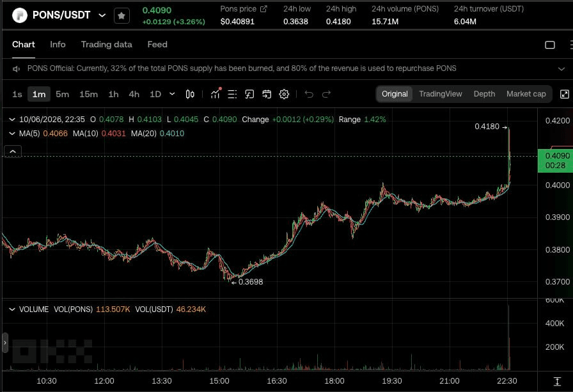Click the up-caret collapse button below MA

click(x=13, y=152)
